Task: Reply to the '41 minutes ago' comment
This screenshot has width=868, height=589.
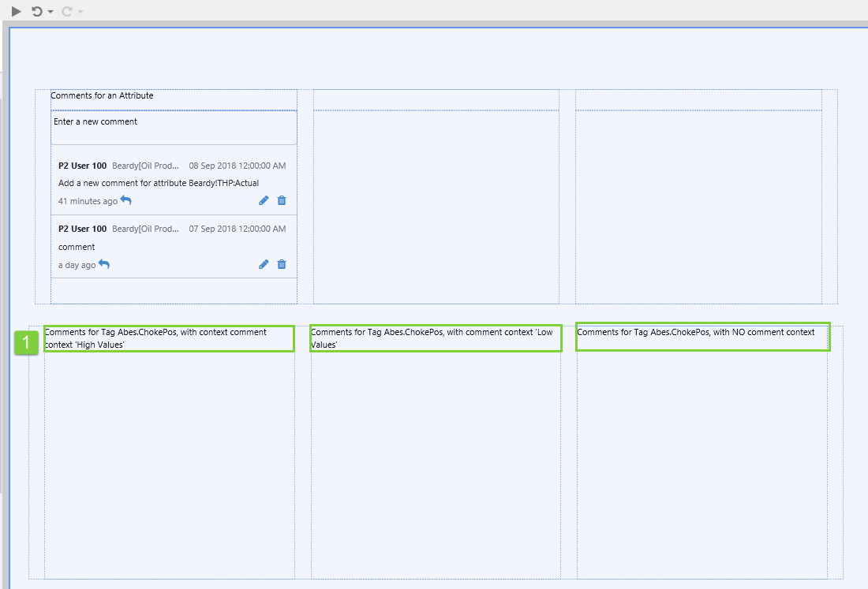Action: point(126,201)
